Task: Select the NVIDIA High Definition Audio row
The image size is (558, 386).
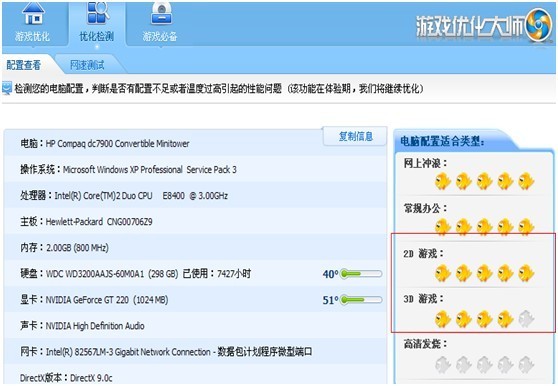Action: [195, 326]
